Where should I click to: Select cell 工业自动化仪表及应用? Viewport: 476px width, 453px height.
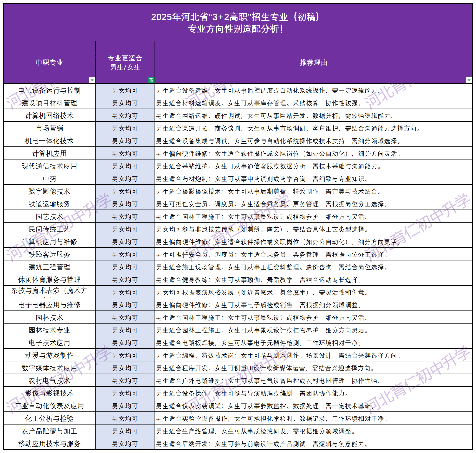pos(50,406)
